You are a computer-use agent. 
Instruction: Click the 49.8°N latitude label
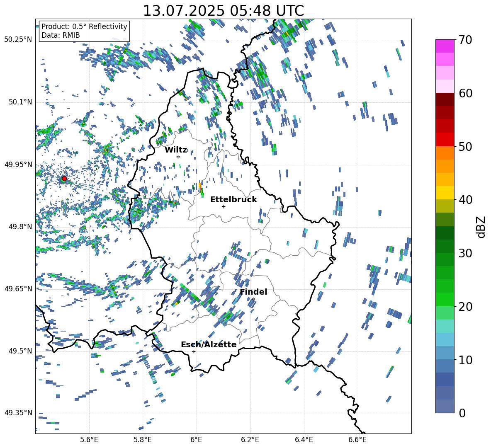coord(20,227)
